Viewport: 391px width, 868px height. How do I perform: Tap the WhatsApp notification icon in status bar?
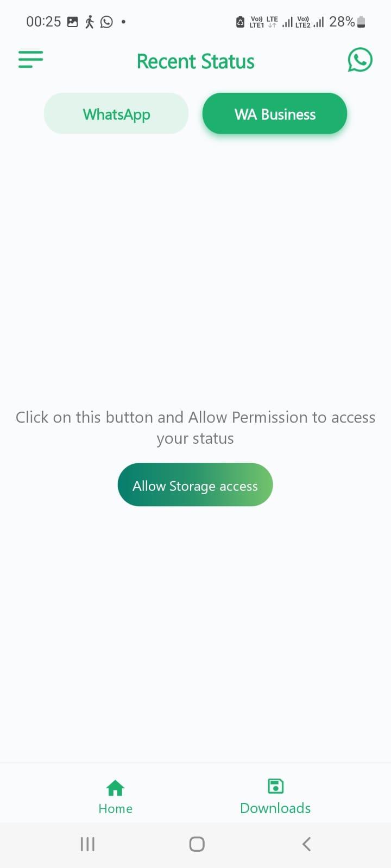[x=107, y=22]
